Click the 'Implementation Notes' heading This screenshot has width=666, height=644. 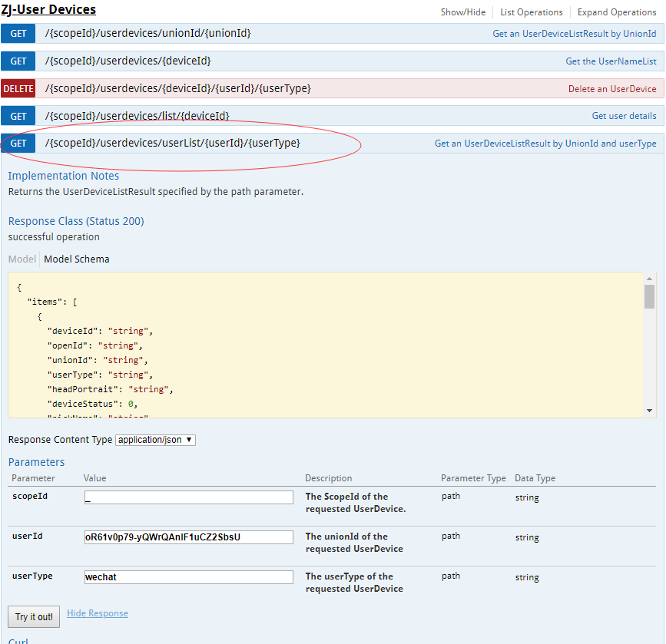click(x=63, y=176)
